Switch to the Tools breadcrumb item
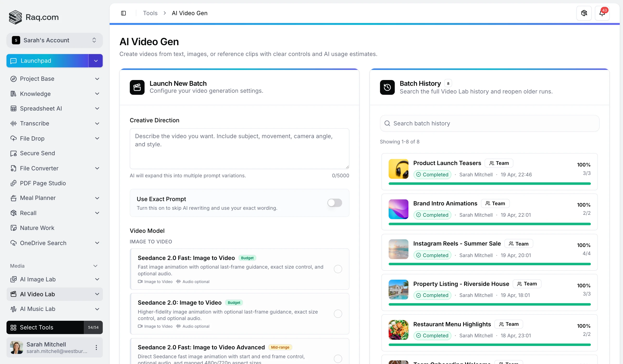This screenshot has width=623, height=364. pos(150,13)
